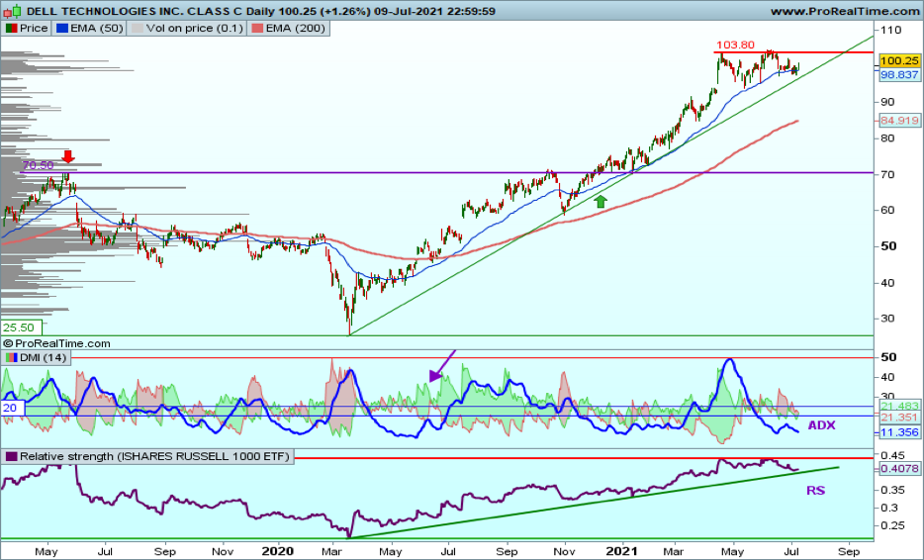Click the DMI (14) indicator legend icon
Viewport: 924px width, 560px height.
pyautogui.click(x=11, y=358)
